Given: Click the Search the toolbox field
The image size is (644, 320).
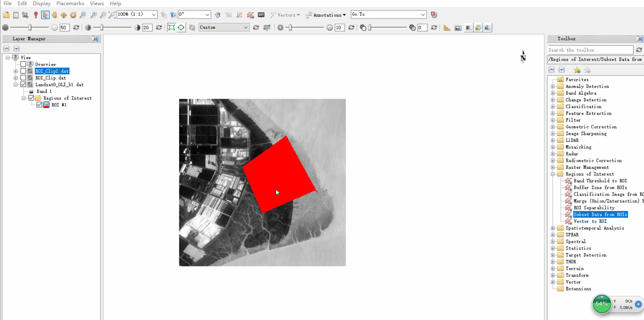Looking at the screenshot, I should point(590,50).
